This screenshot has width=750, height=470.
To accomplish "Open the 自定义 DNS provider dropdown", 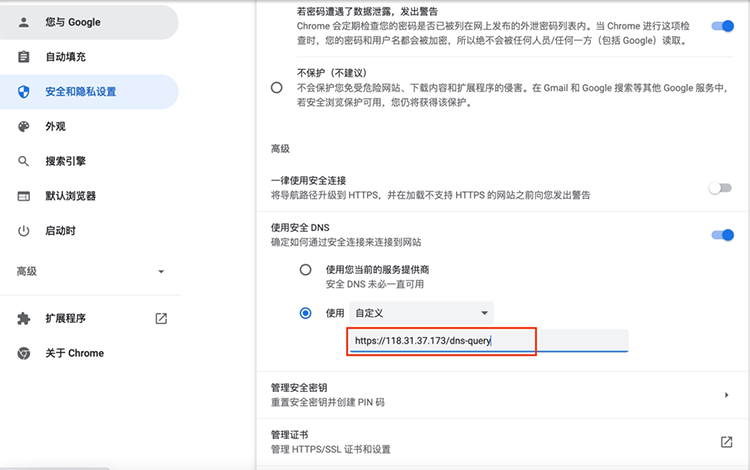I will [x=421, y=313].
